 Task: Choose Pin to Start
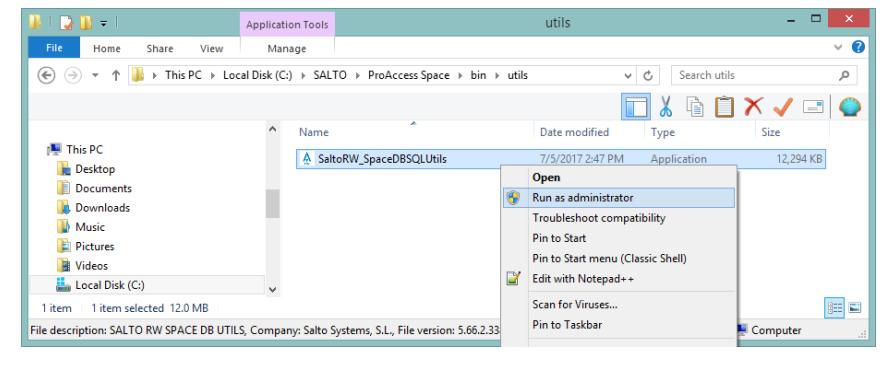click(619, 238)
